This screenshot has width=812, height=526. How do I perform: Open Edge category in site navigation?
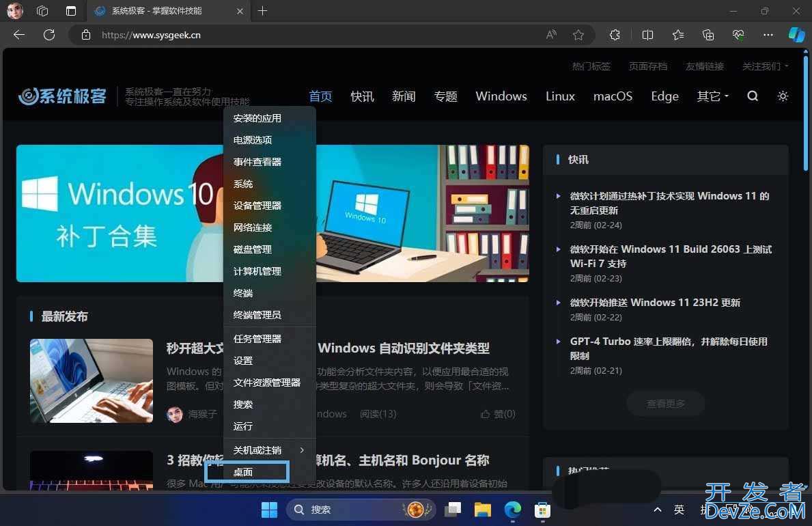[665, 96]
